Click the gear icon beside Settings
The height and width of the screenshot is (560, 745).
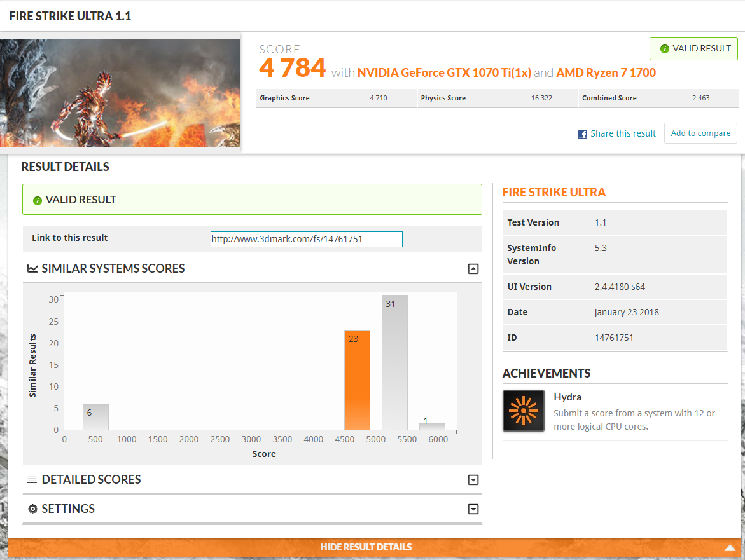coord(32,509)
